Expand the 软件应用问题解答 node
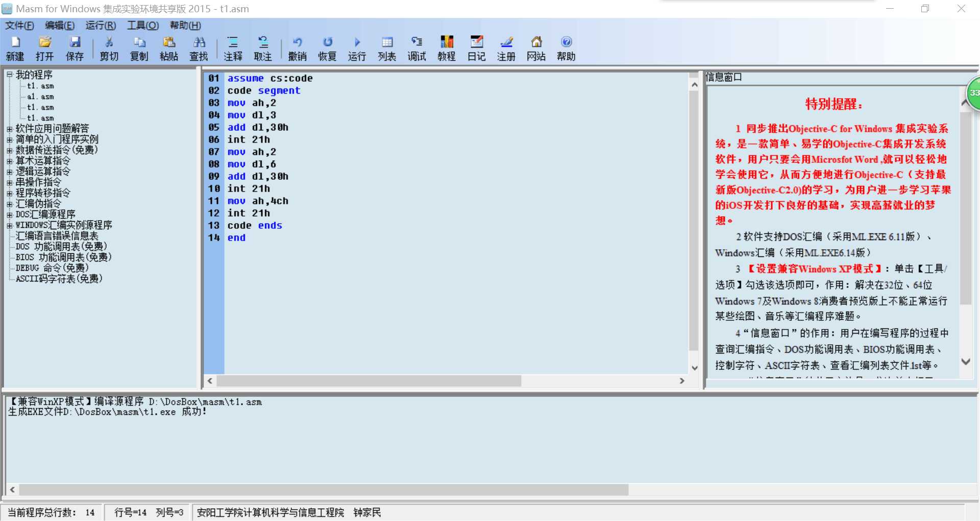The width and height of the screenshot is (980, 521). [x=9, y=129]
